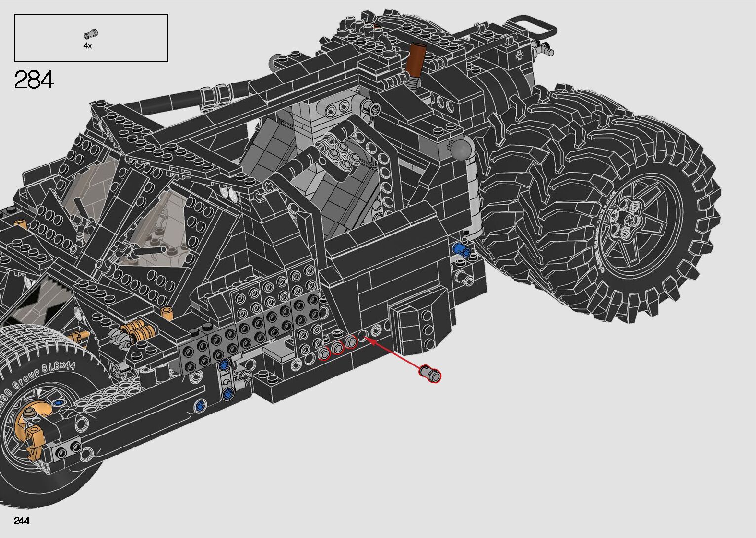Select the brown cylinder on top
The width and height of the screenshot is (756, 538).
click(418, 56)
